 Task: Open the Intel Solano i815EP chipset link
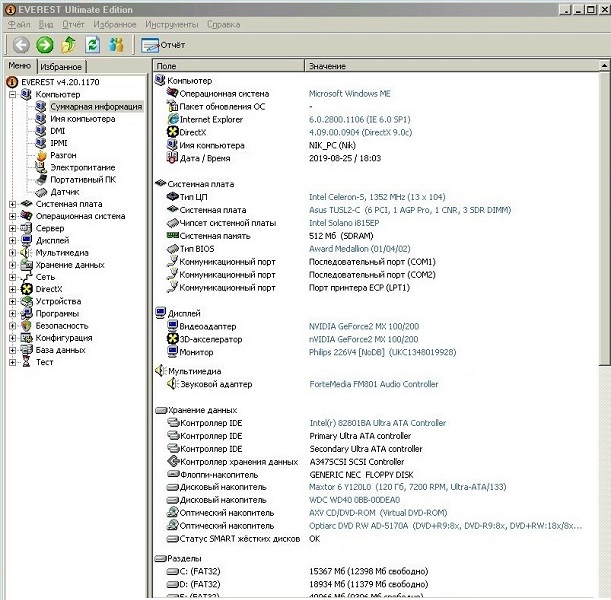344,223
